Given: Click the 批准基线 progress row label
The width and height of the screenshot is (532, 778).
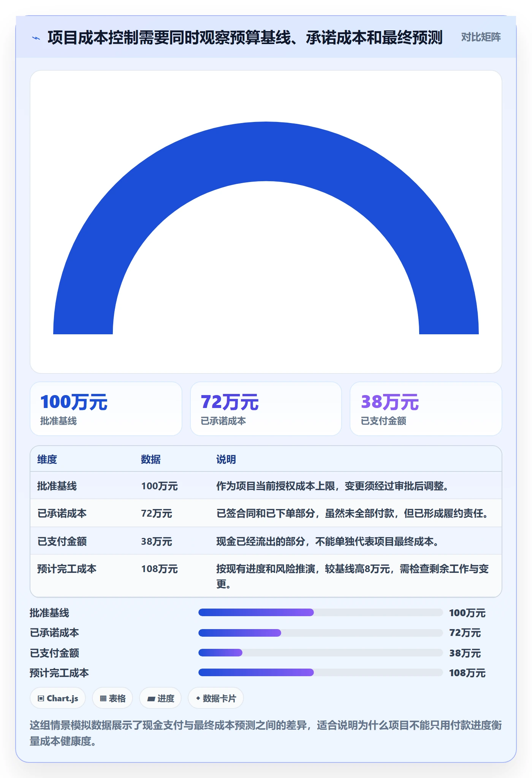Looking at the screenshot, I should pyautogui.click(x=49, y=613).
